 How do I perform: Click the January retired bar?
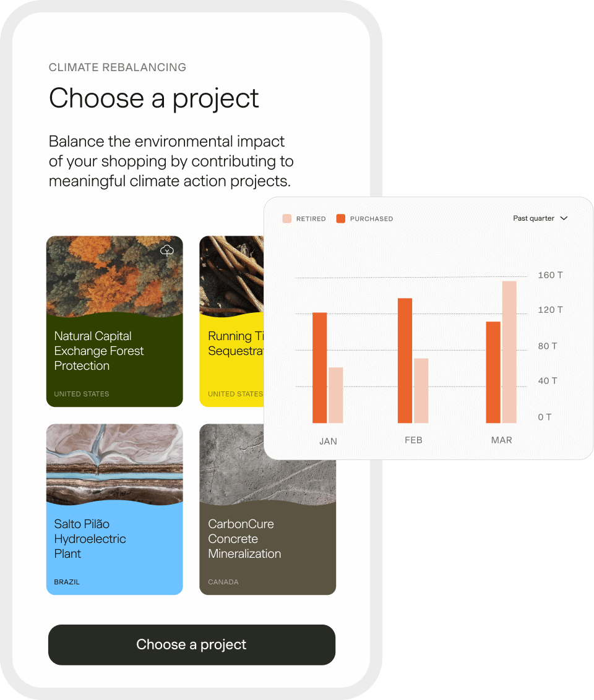coord(336,395)
